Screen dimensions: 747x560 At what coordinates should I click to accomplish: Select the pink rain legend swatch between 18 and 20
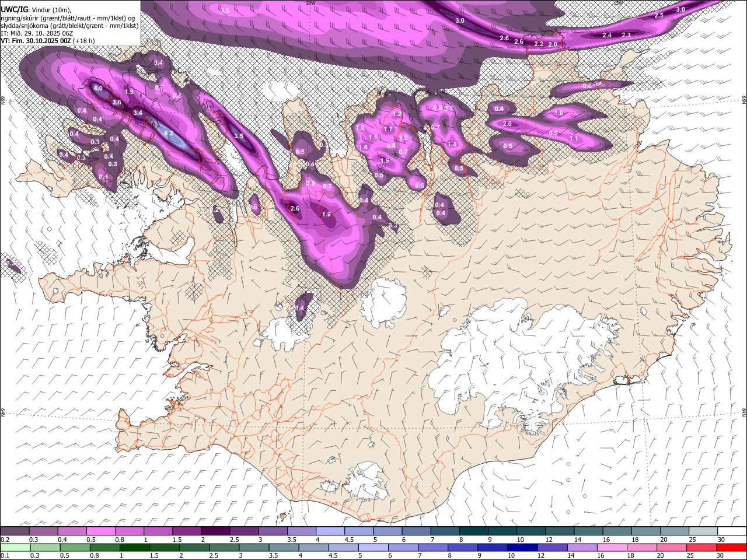coord(643,548)
